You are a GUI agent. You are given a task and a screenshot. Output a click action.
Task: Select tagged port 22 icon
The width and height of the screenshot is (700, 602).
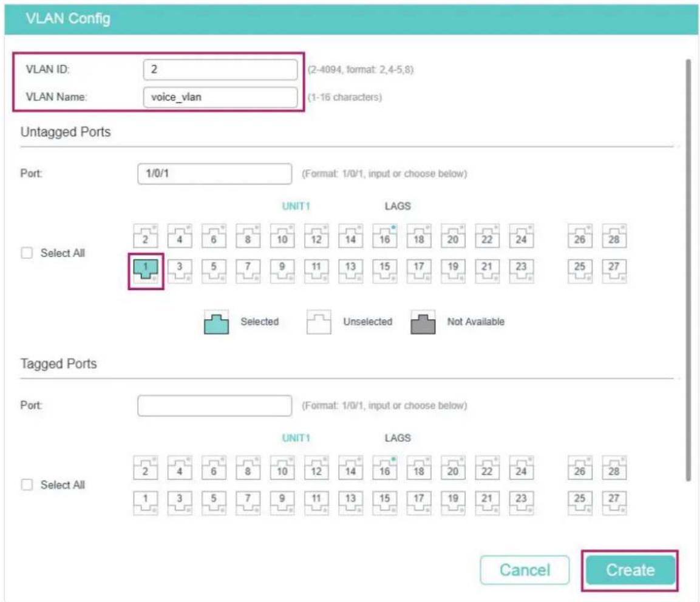click(x=487, y=468)
